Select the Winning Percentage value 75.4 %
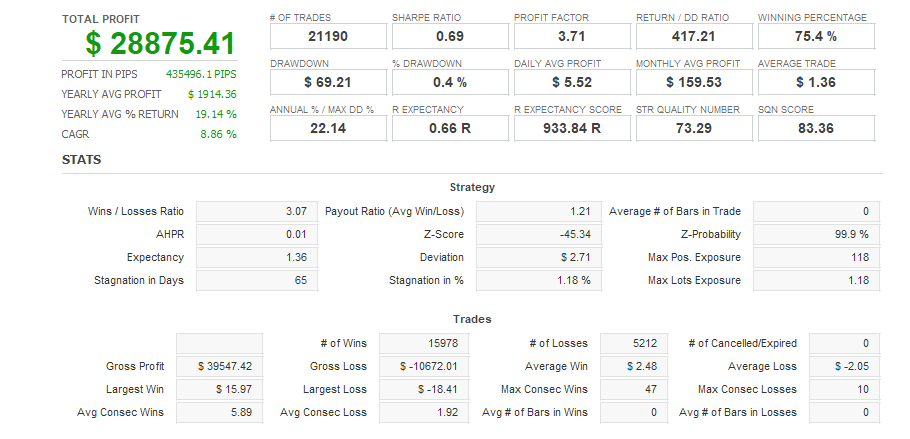This screenshot has height=439, width=910. pos(816,37)
